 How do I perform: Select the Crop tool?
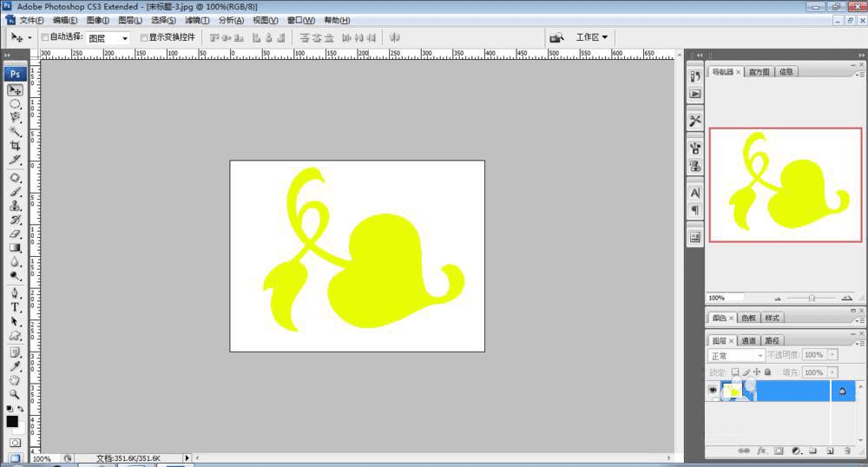[15, 146]
